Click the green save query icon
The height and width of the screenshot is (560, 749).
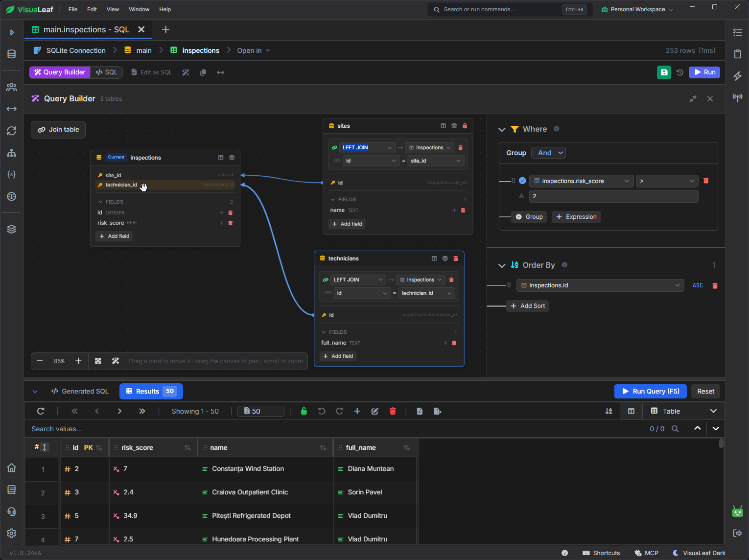[x=664, y=72]
